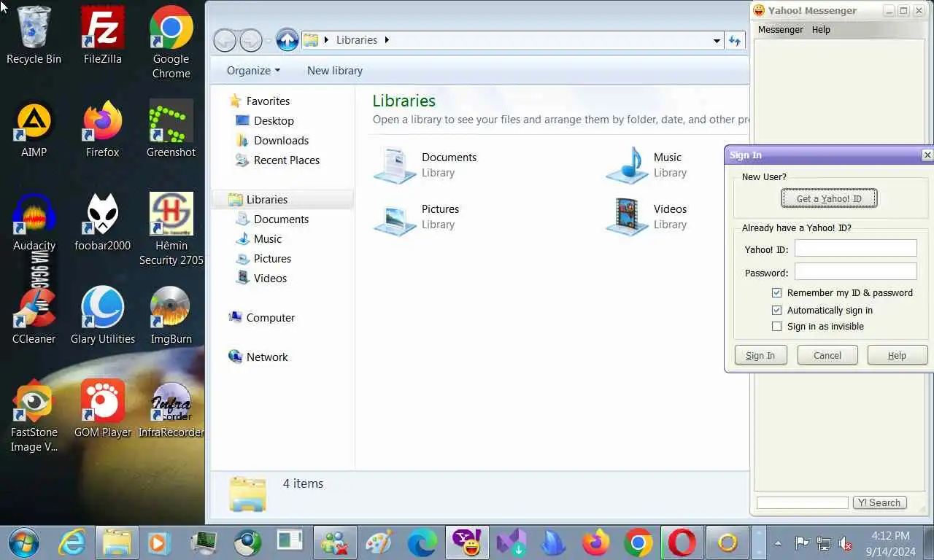934x560 pixels.
Task: Launch ImgBurn desktop shortcut
Action: [x=171, y=316]
